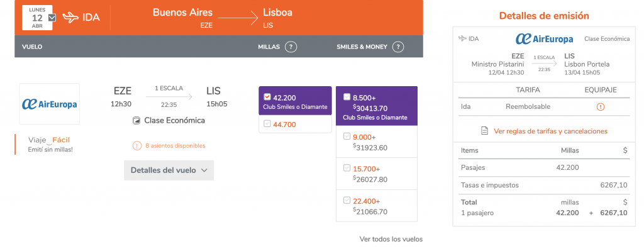Expand Detalles del vuelo dropdown
The height and width of the screenshot is (251, 644).
[169, 170]
